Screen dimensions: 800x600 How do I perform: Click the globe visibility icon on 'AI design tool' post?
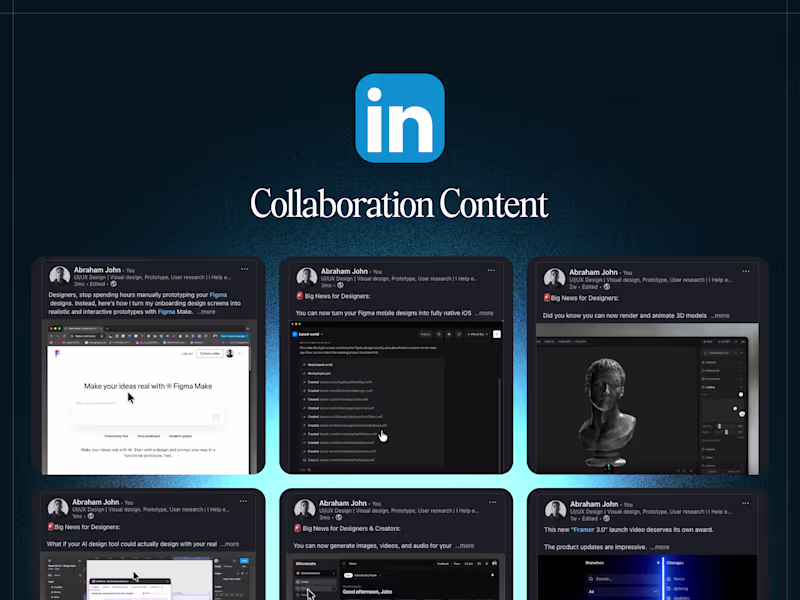(90, 516)
